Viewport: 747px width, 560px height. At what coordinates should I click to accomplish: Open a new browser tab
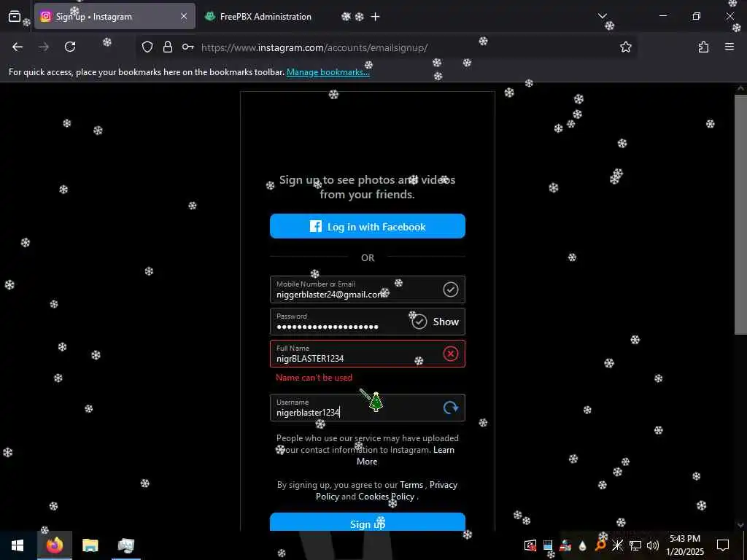376,17
